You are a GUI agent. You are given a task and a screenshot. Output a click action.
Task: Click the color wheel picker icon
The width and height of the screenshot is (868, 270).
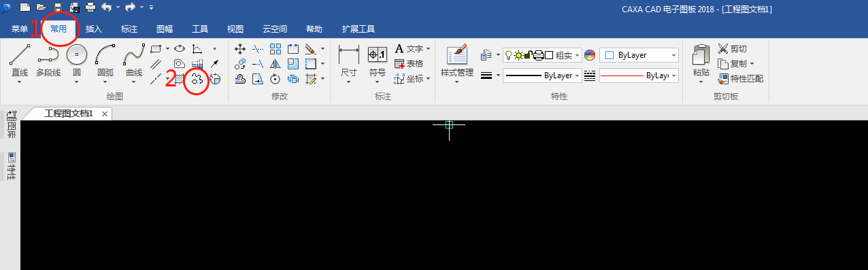point(589,55)
